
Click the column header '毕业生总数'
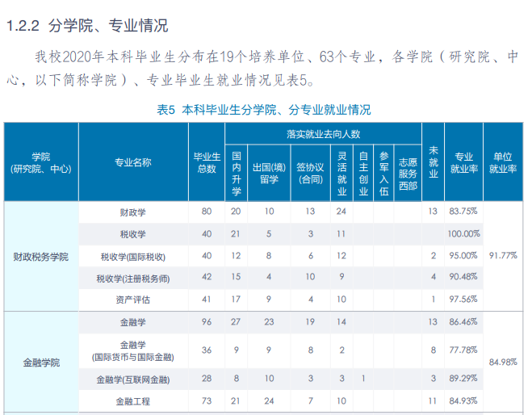(207, 162)
